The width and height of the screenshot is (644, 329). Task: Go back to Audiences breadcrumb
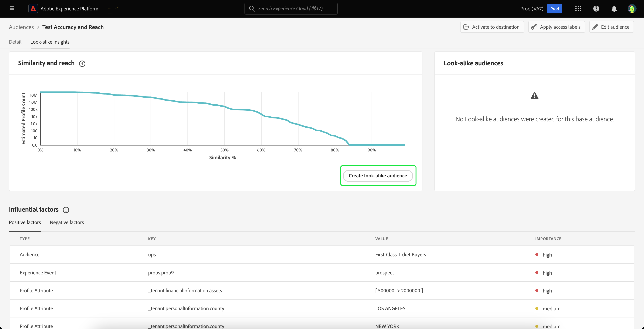click(x=21, y=27)
